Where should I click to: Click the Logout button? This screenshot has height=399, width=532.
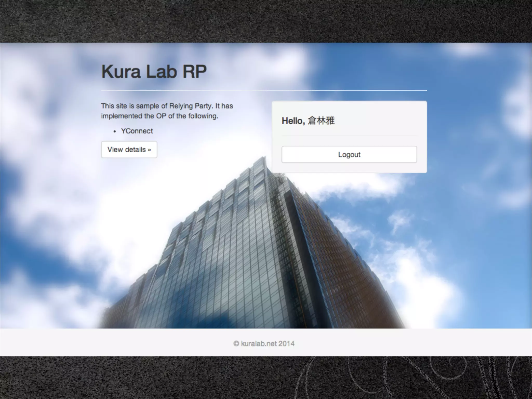coord(349,155)
